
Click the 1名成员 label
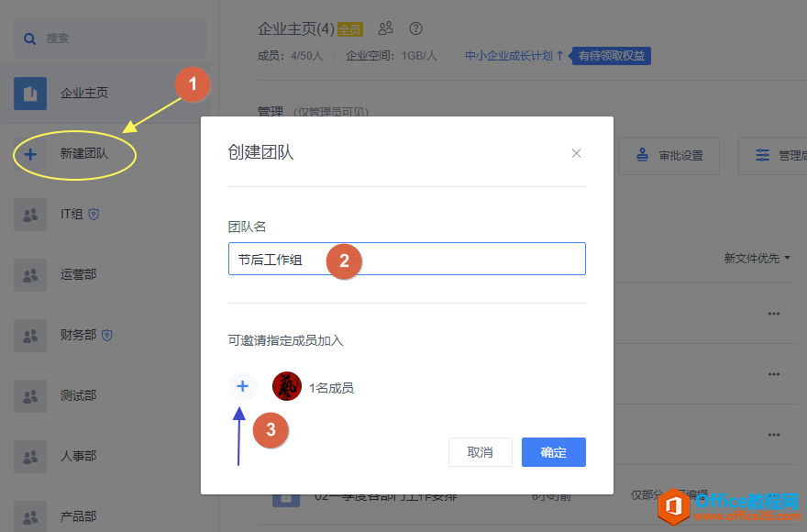(x=331, y=388)
